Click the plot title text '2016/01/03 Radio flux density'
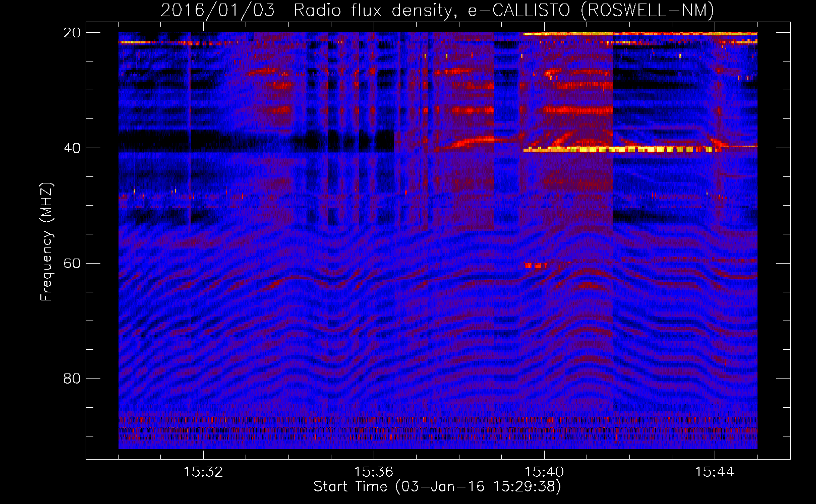This screenshot has width=816, height=504. (306, 11)
